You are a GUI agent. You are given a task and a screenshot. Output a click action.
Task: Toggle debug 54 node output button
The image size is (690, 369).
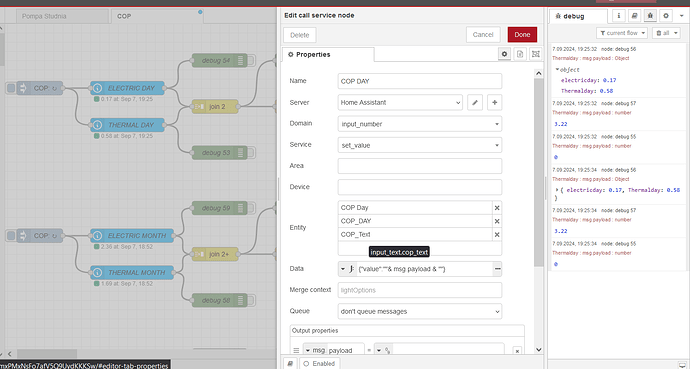click(x=252, y=60)
